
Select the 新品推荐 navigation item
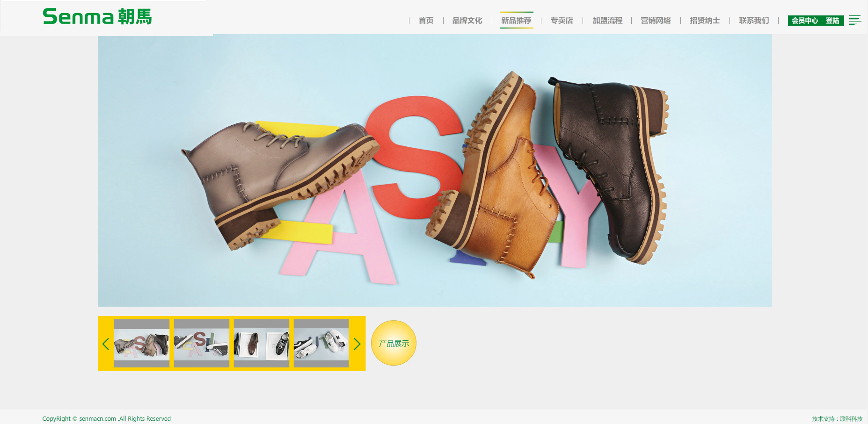tap(516, 21)
